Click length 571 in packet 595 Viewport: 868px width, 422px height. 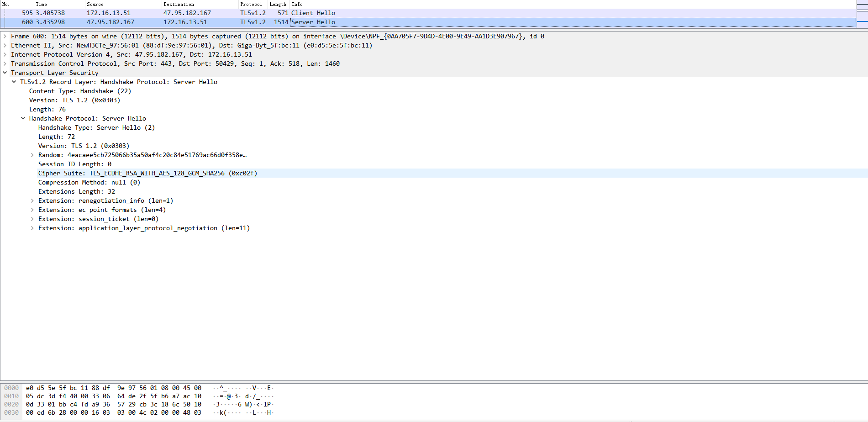[283, 13]
